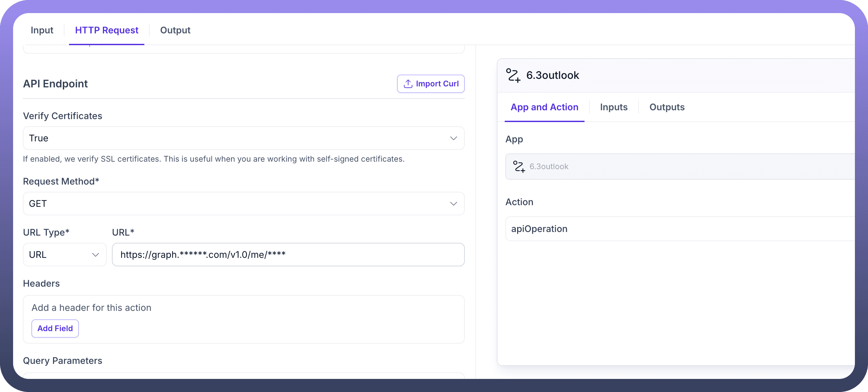Open the GET request method dropdown
This screenshot has width=868, height=392.
click(x=236, y=204)
